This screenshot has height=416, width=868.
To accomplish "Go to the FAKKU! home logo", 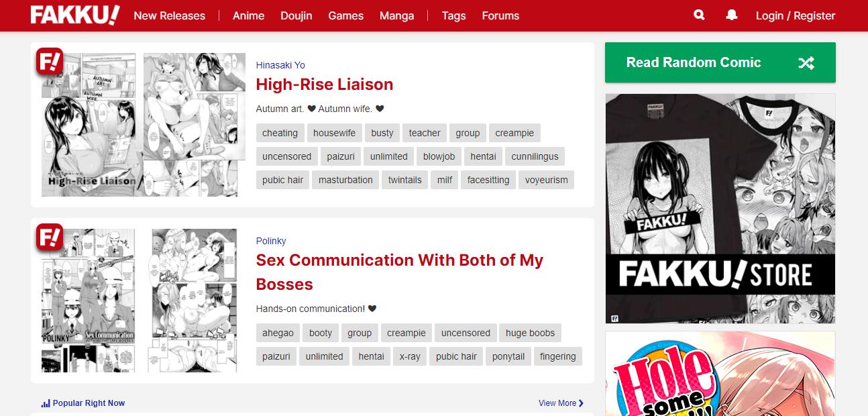I will coord(75,15).
